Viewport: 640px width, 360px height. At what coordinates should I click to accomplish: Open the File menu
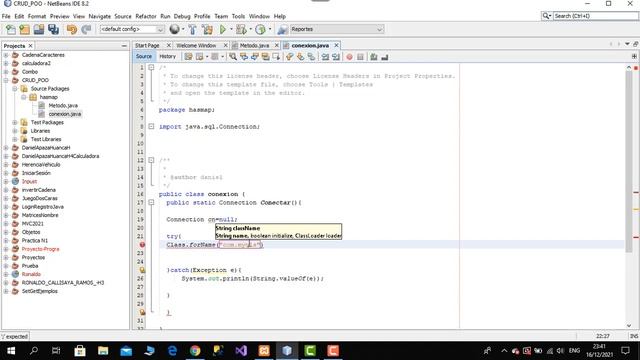coord(6,16)
